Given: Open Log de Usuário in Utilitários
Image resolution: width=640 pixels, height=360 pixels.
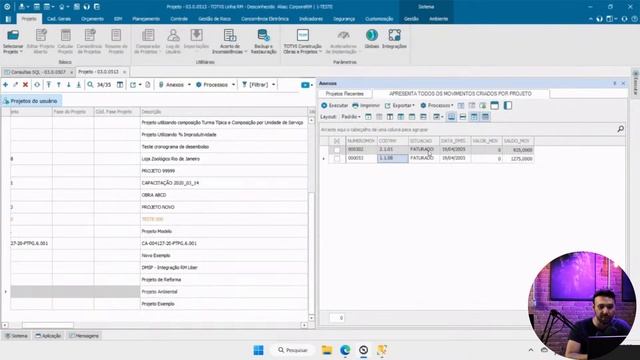Looking at the screenshot, I should pyautogui.click(x=173, y=41).
